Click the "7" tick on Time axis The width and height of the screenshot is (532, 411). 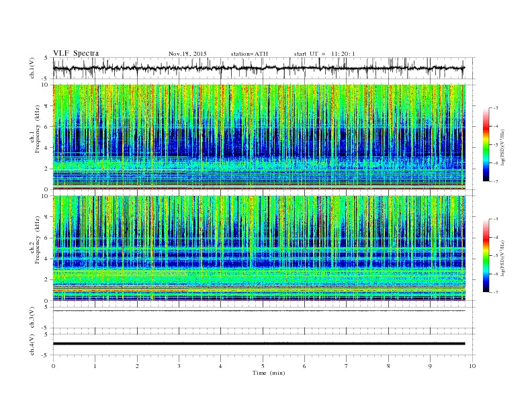pyautogui.click(x=346, y=366)
